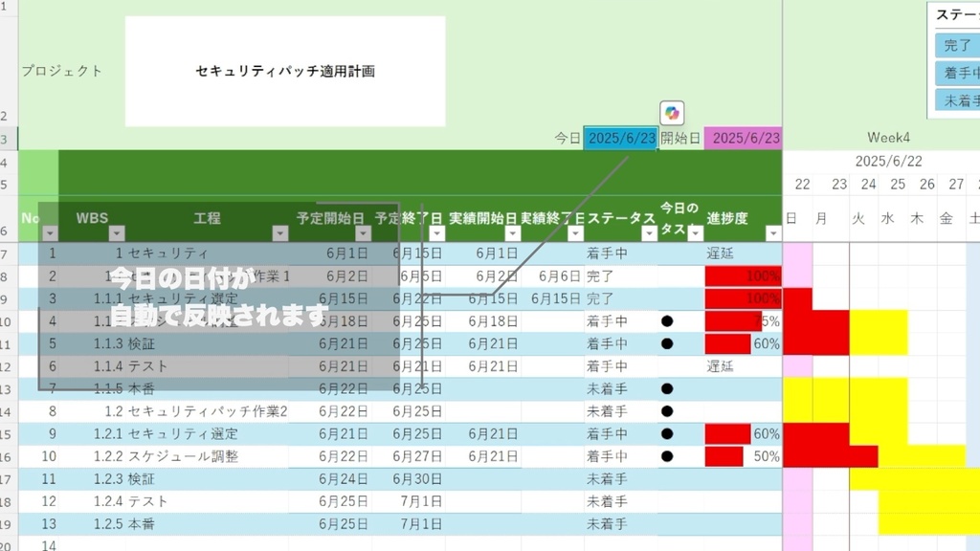The image size is (980, 551).
Task: Select the blue 今日 date cell 2025/6/23
Action: click(622, 137)
